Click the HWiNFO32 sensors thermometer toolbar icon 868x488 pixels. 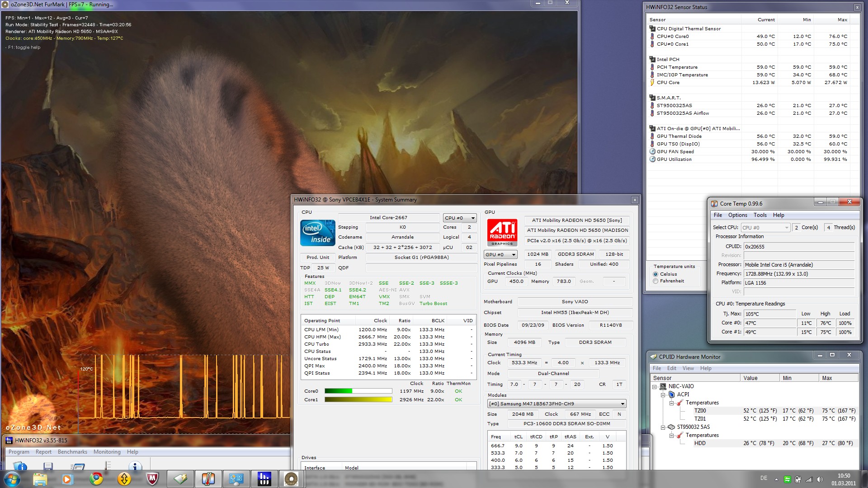click(107, 465)
